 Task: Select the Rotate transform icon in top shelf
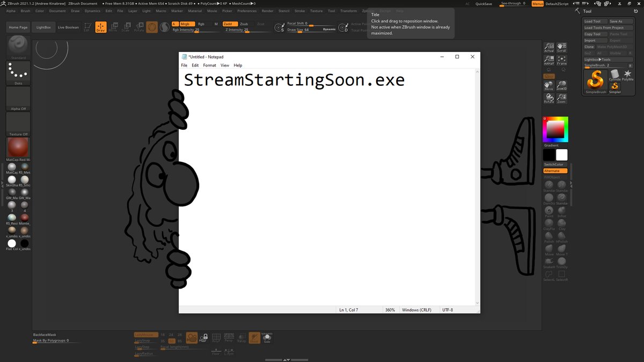pos(139,27)
